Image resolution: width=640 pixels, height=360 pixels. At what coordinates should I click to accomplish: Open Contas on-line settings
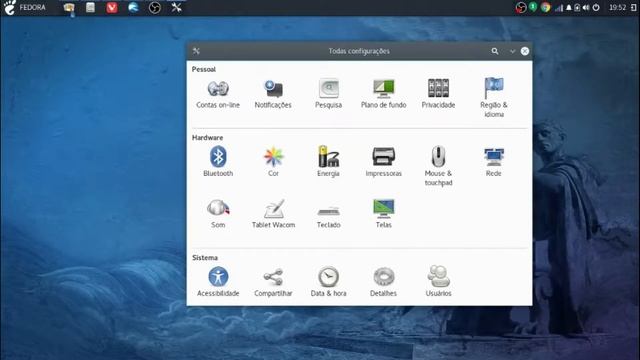click(218, 94)
